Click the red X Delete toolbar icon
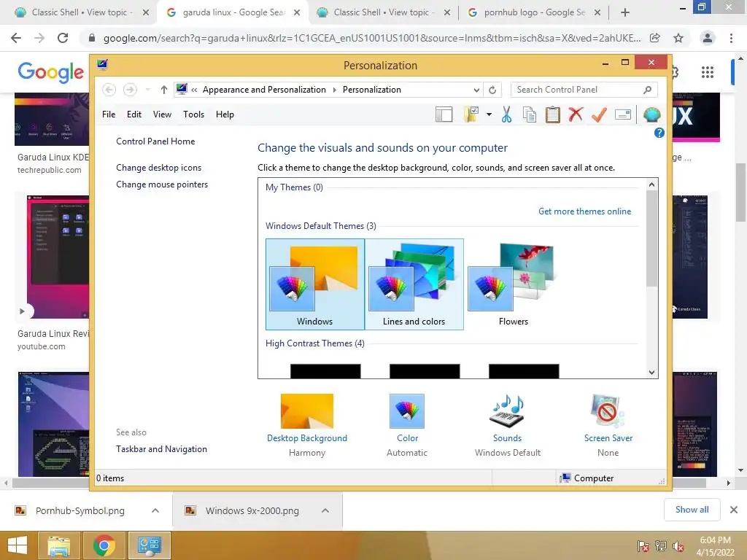Viewport: 747px width, 560px height. (576, 114)
